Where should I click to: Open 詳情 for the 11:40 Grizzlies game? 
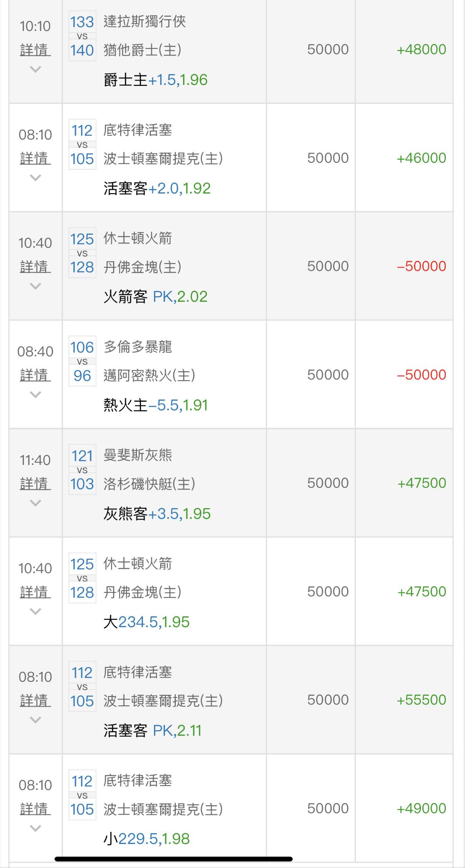(35, 484)
